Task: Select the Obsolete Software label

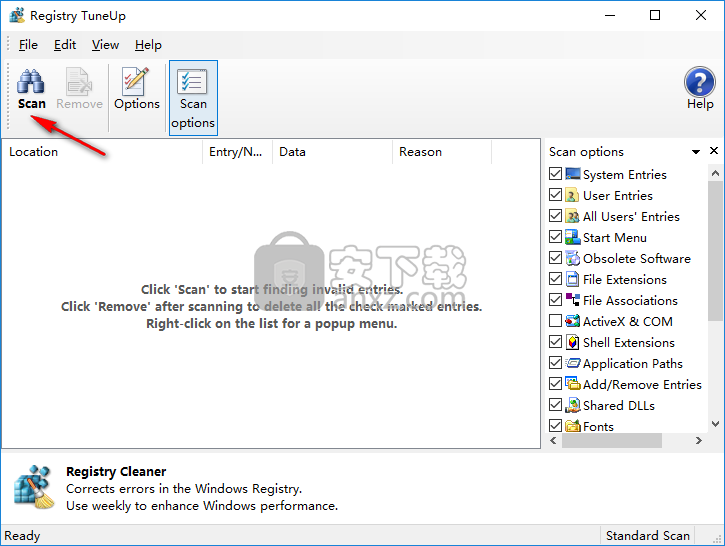Action: click(637, 258)
